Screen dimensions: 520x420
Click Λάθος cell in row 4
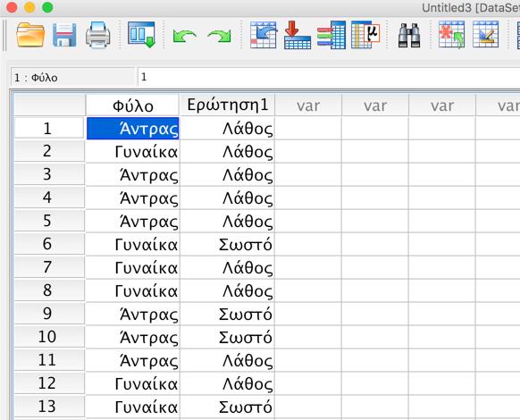point(228,198)
